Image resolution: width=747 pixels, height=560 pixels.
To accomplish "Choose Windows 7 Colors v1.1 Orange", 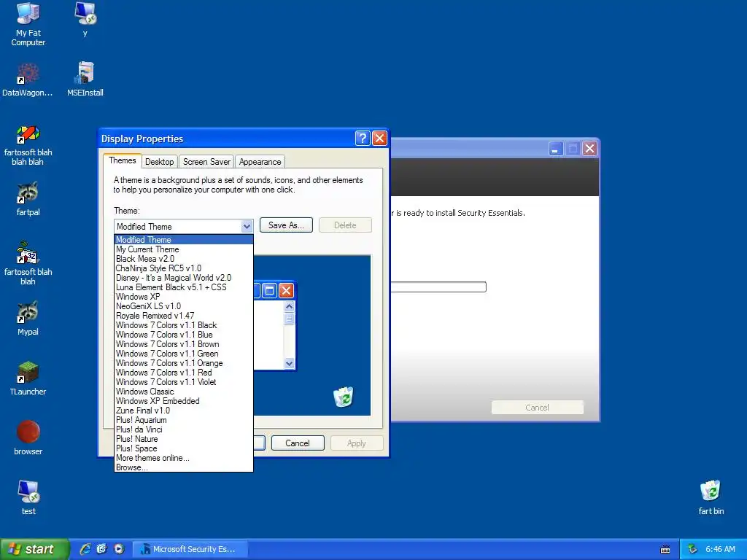I will coord(184,363).
